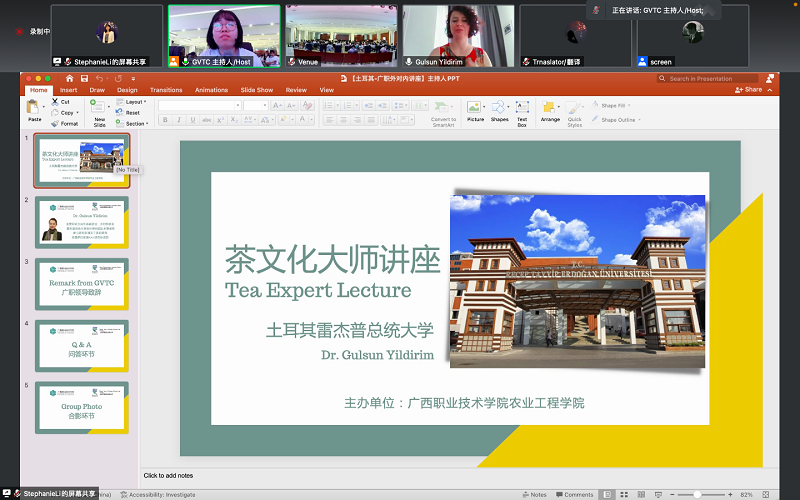This screenshot has width=800, height=500.
Task: Open the Shapes gallery
Action: tap(499, 108)
